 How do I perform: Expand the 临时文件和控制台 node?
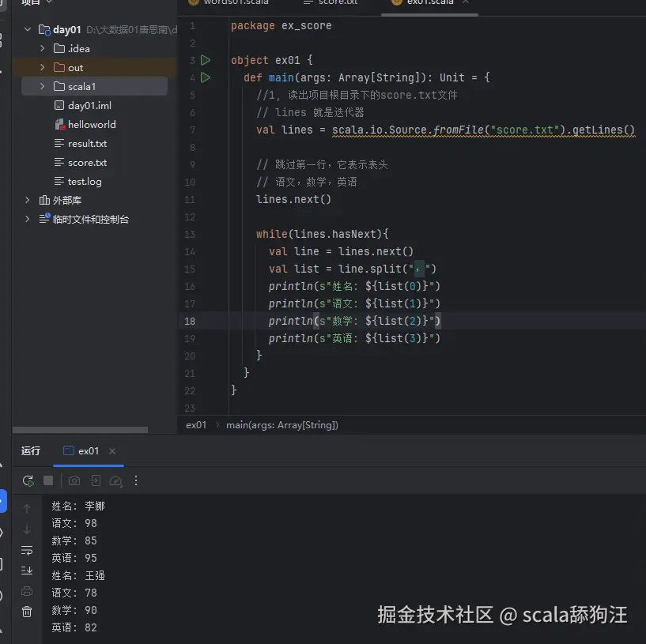click(x=28, y=219)
